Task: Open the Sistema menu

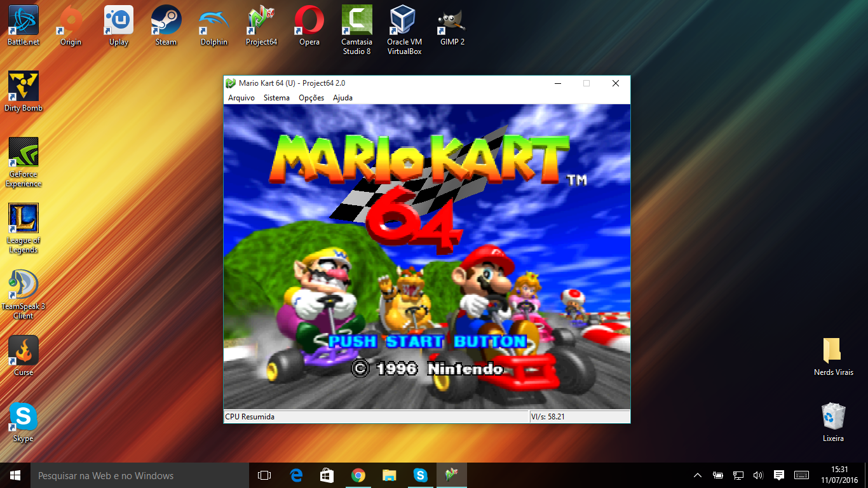Action: 276,98
